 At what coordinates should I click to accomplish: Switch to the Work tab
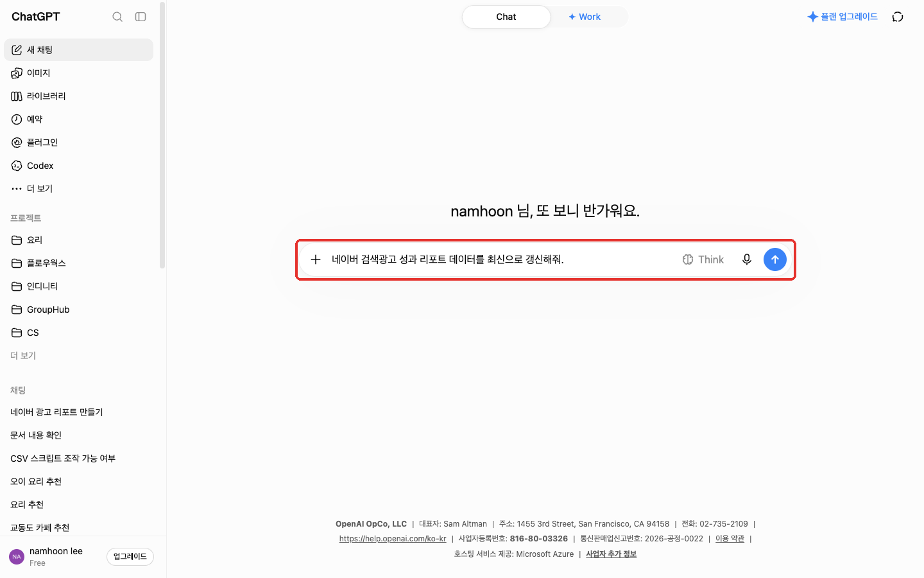coord(585,17)
